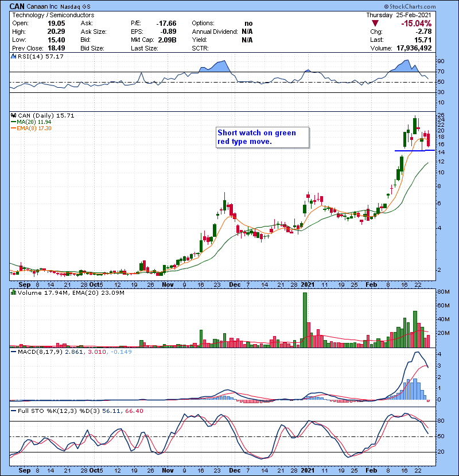Click the green MA(20) legend line marker
This screenshot has width=459, height=476.
[13, 122]
